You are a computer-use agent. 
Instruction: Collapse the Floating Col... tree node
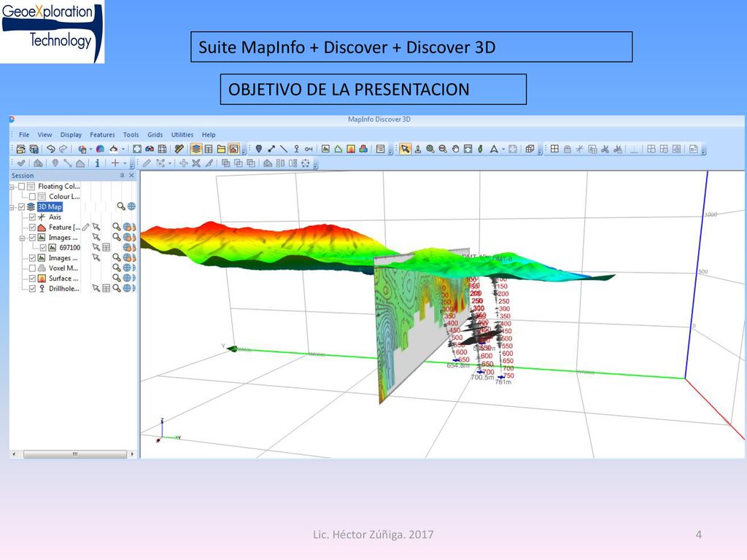point(12,187)
